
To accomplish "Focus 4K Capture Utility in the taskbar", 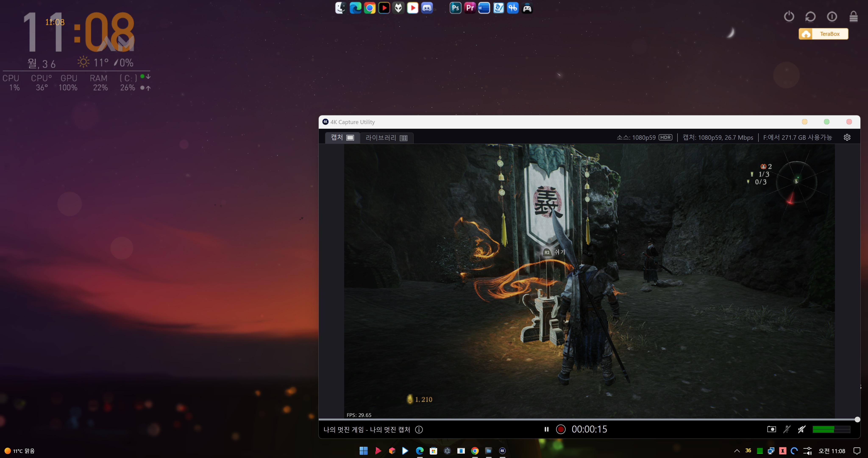I will (502, 451).
